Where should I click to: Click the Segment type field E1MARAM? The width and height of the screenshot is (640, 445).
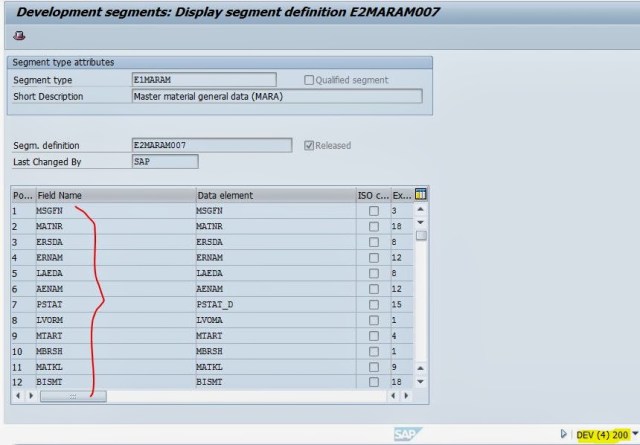204,80
